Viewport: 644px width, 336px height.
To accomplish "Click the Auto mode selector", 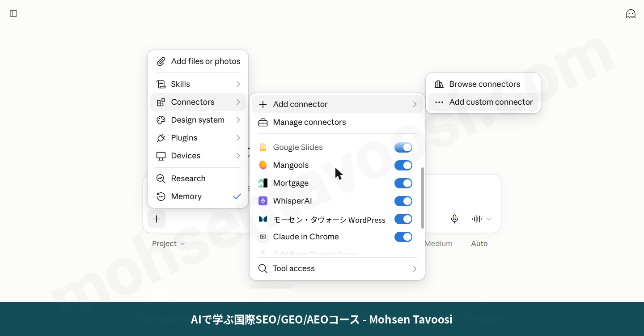I will [479, 243].
